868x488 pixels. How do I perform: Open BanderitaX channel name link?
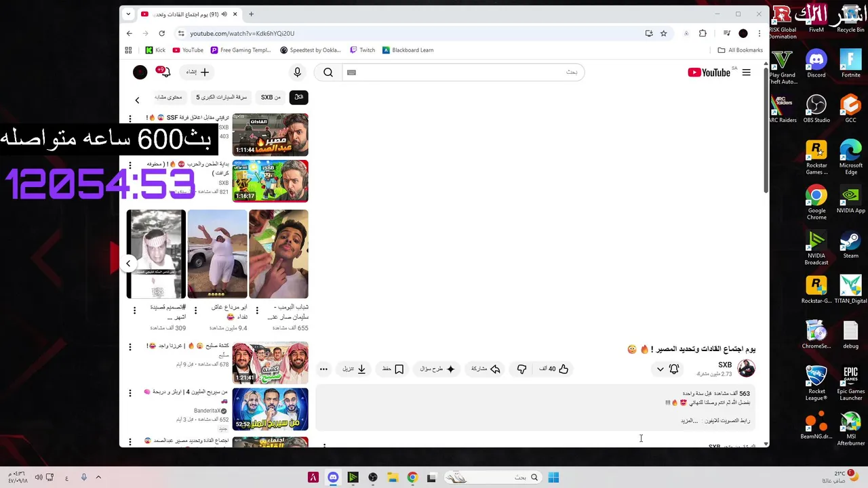207,411
